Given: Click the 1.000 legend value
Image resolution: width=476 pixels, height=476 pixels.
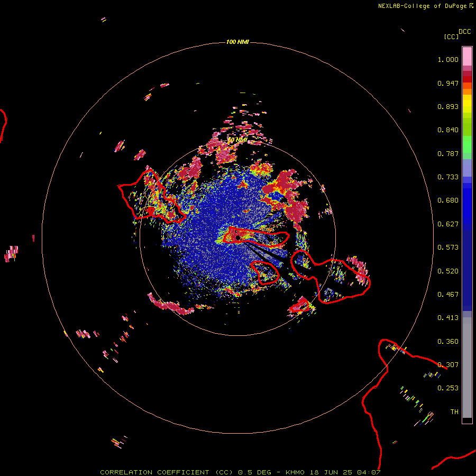Looking at the screenshot, I should tap(448, 59).
